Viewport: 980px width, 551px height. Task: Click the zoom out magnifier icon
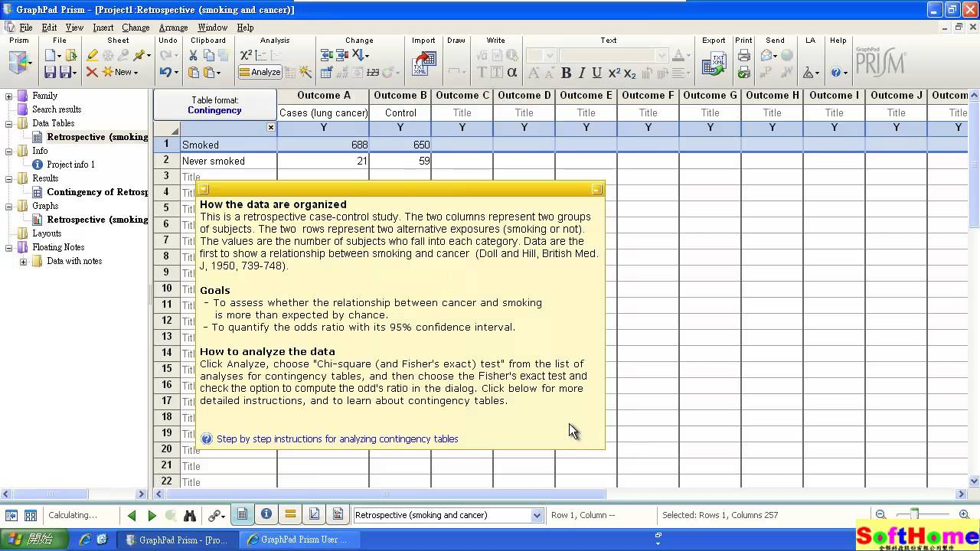[x=880, y=515]
